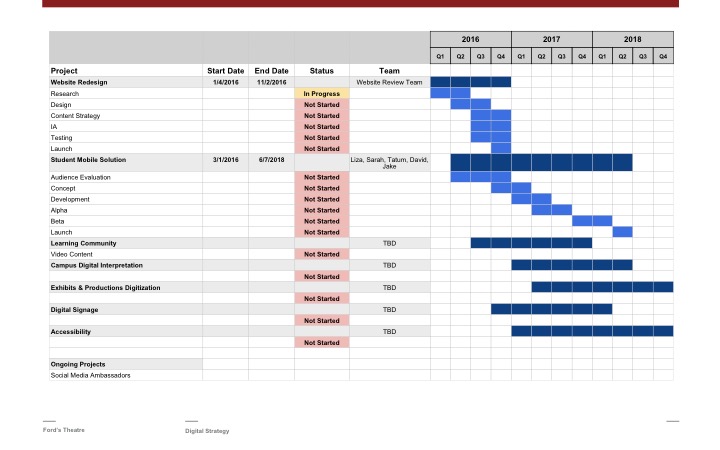Select the 2017 Q3 quarter header
This screenshot has width=720, height=450.
(562, 56)
